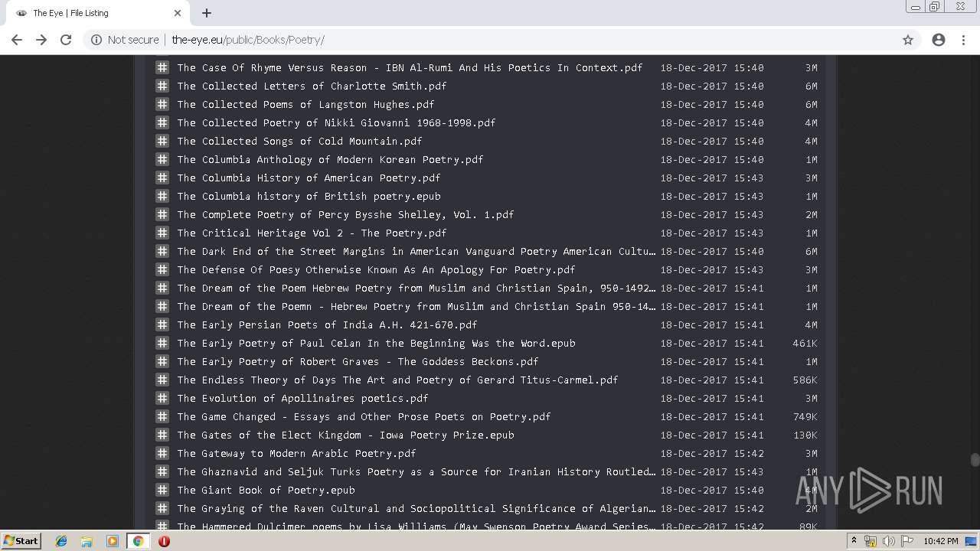
Task: Click the 10:42 PM system clock
Action: point(941,541)
